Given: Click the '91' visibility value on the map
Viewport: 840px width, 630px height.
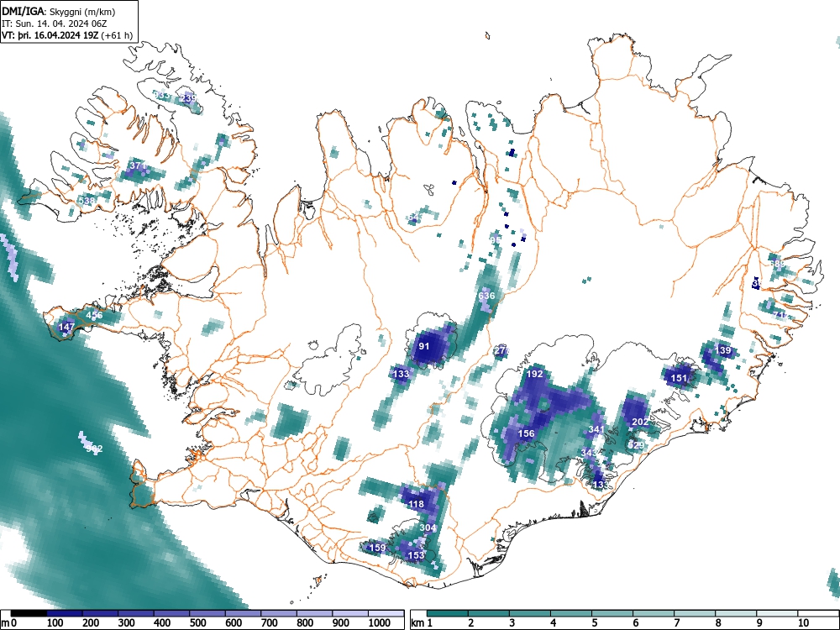Looking at the screenshot, I should click(x=423, y=346).
